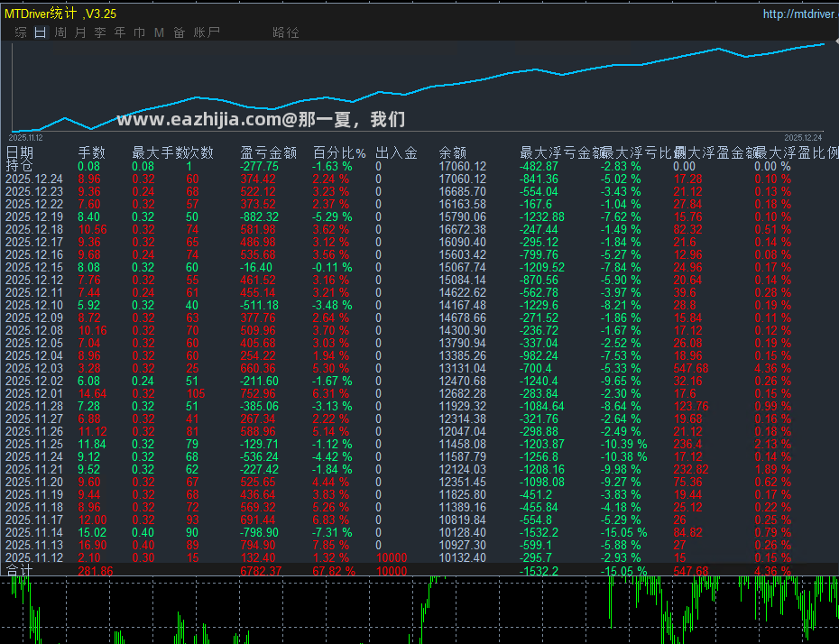Click the 2025.12.03 date row
The image size is (839, 644).
(x=34, y=369)
